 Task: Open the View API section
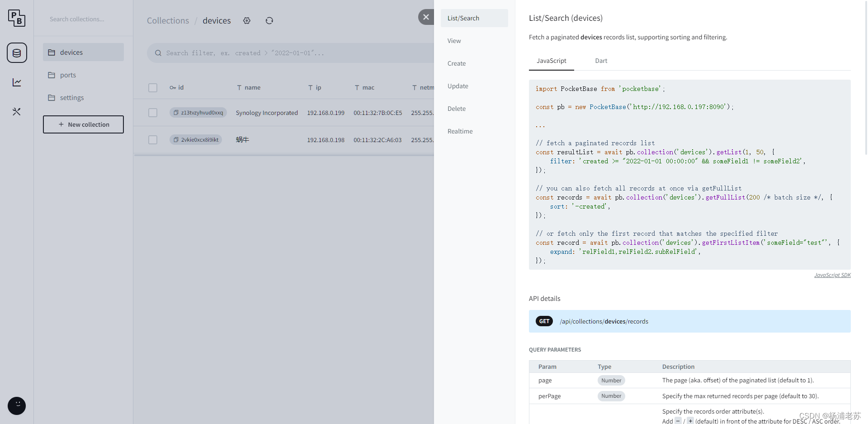[x=474, y=41]
